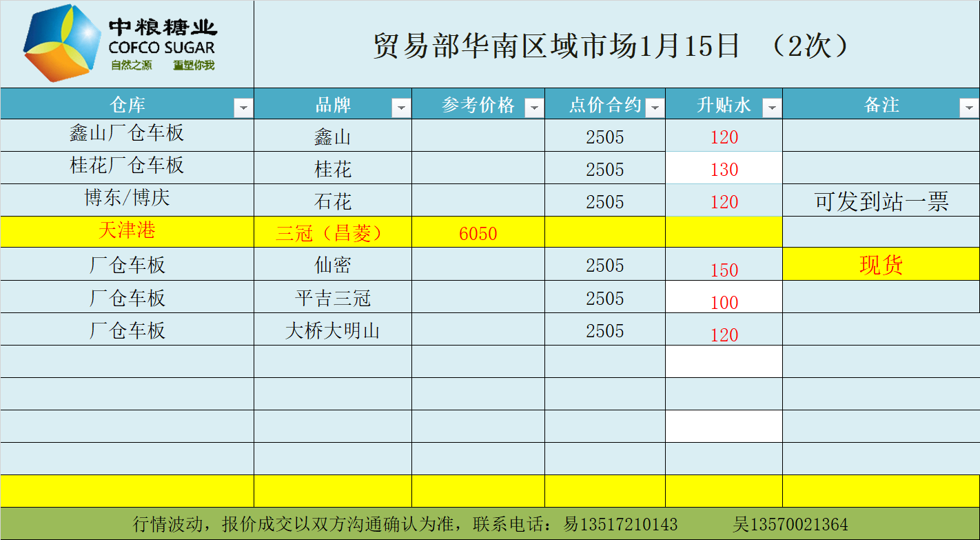
Task: Click the 6050 reference price cell
Action: pos(478,233)
